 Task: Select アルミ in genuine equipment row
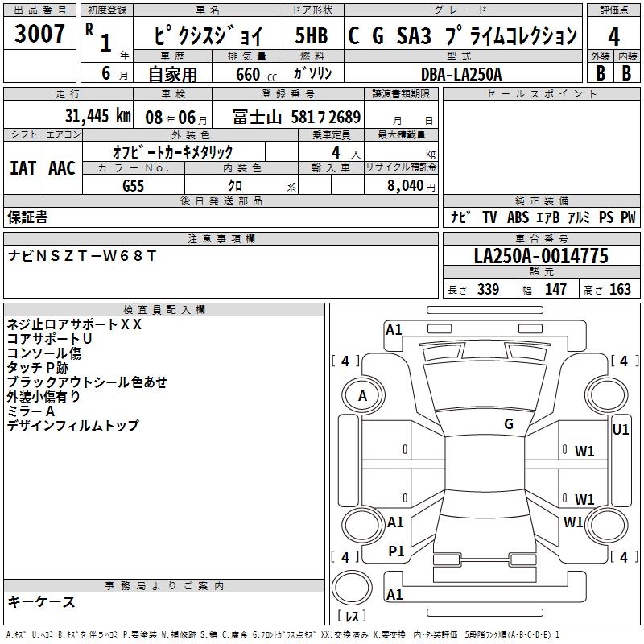tap(579, 217)
